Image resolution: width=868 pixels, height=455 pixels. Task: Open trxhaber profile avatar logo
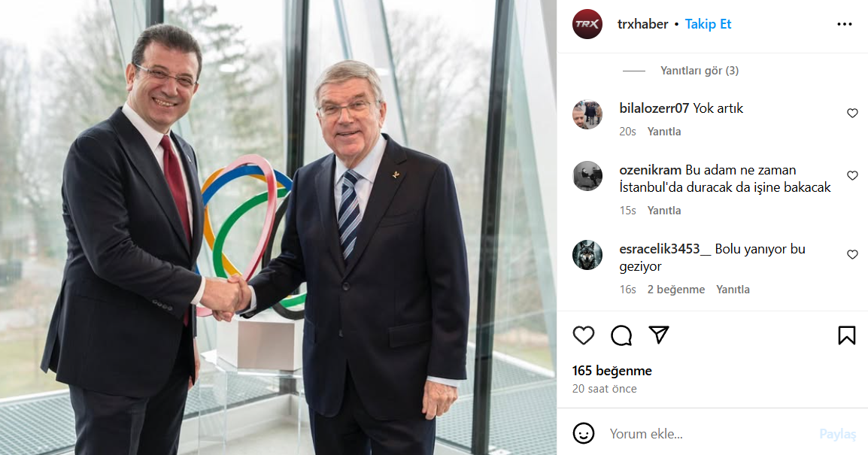587,24
